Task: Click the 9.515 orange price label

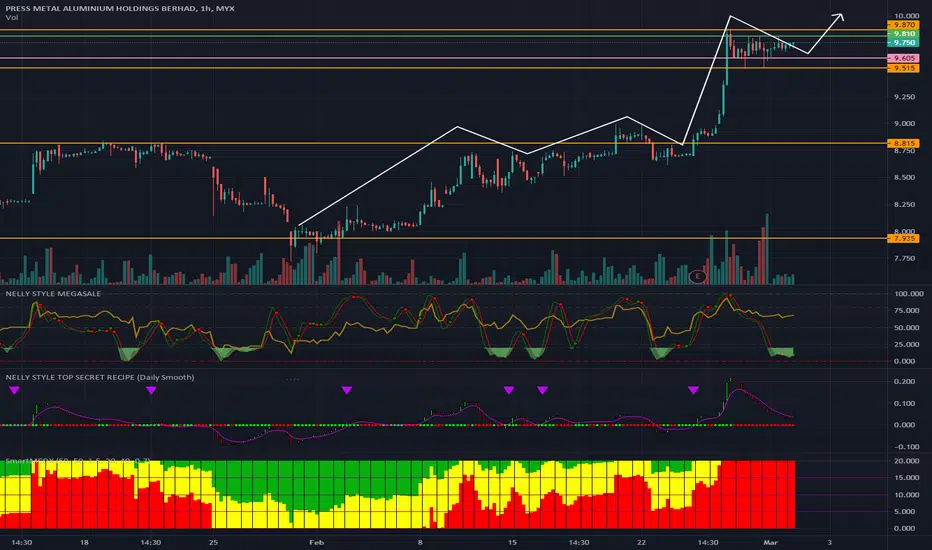Action: click(x=903, y=68)
